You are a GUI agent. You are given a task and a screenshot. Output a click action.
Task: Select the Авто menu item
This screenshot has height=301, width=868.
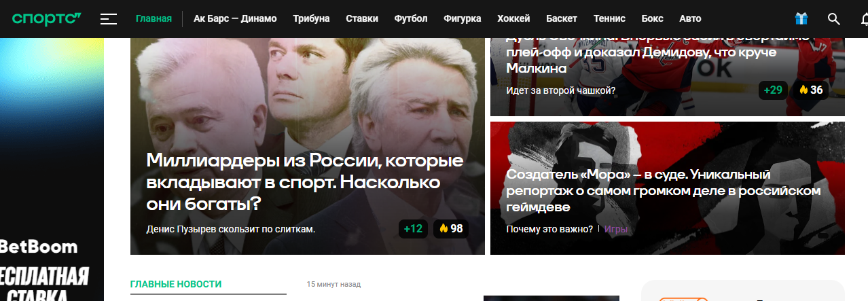coord(690,18)
